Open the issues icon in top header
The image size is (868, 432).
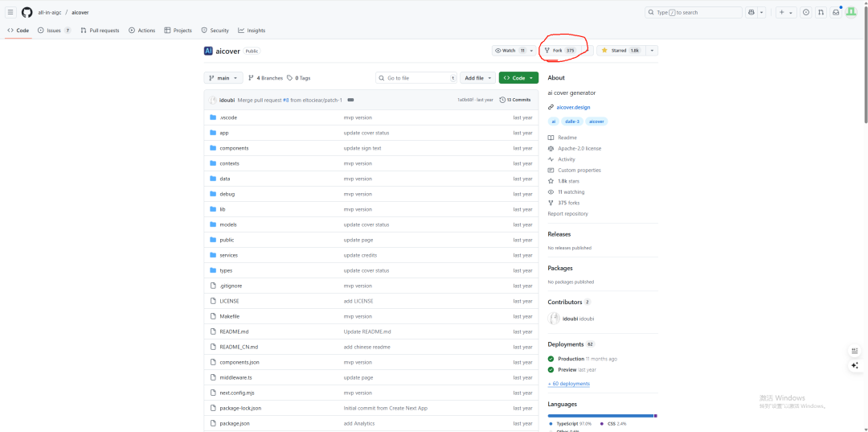(x=806, y=12)
